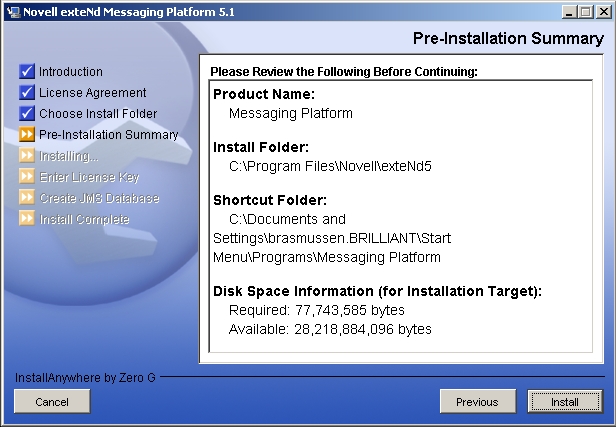Select the Choose Install Folder step label
This screenshot has width=616, height=427.
pyautogui.click(x=98, y=114)
